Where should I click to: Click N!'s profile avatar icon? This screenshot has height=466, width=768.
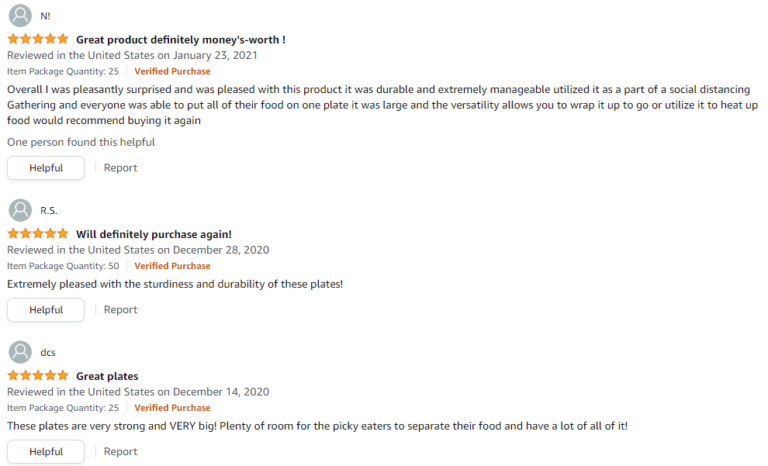19,16
